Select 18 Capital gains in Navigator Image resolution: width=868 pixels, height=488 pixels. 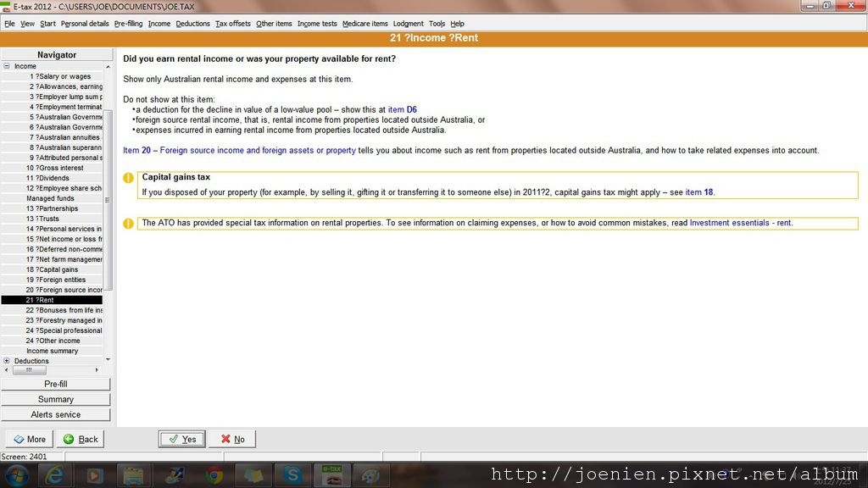pos(52,269)
